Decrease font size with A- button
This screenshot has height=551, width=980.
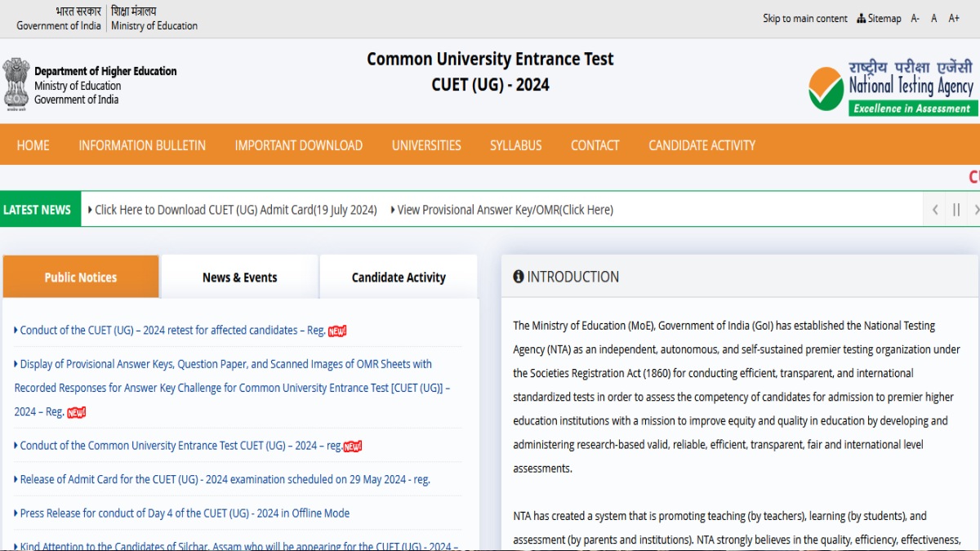tap(915, 19)
